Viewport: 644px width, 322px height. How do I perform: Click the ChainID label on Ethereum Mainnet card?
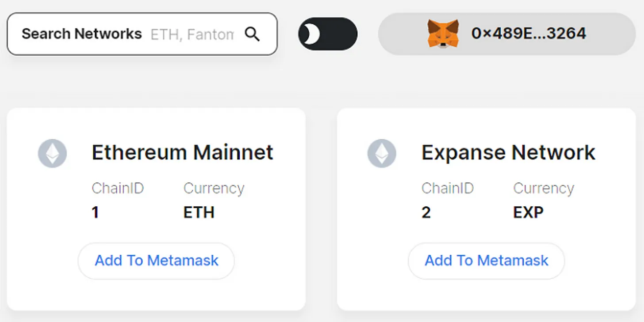coord(118,189)
